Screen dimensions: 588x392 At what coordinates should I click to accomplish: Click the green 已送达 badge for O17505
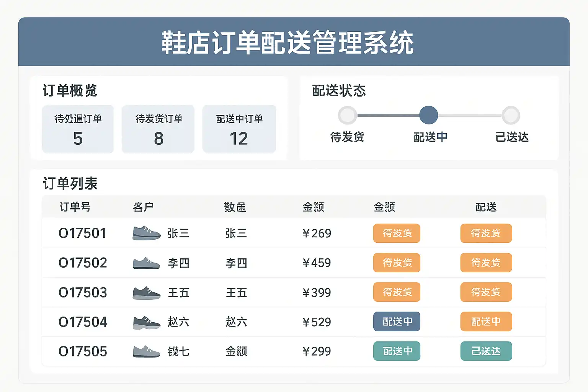[x=486, y=351]
